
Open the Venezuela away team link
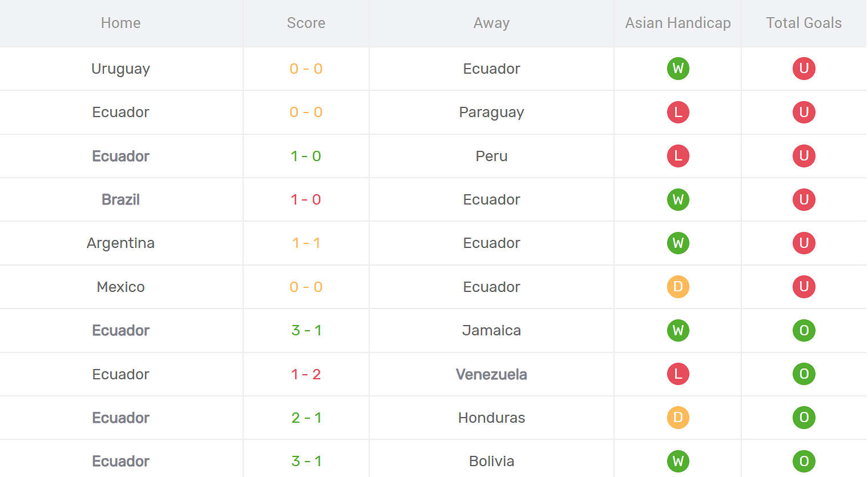[x=491, y=374]
